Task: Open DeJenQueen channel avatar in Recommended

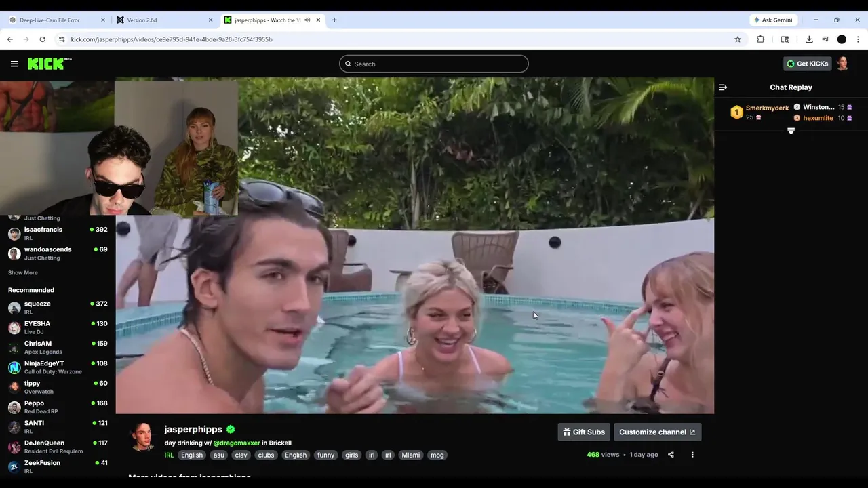Action: [x=14, y=447]
